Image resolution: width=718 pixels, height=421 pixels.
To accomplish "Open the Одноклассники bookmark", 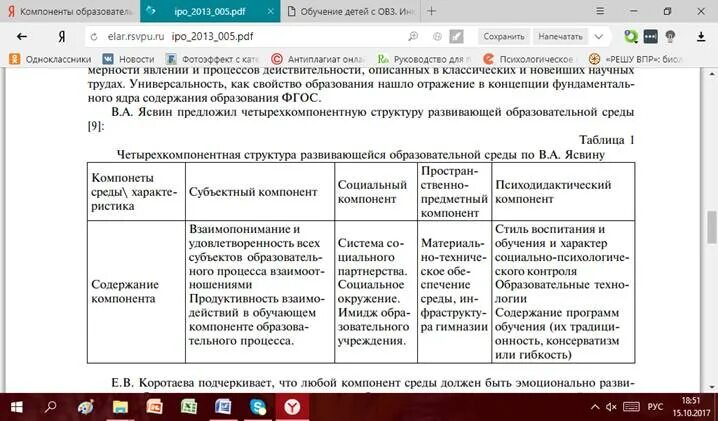I will pyautogui.click(x=50, y=59).
